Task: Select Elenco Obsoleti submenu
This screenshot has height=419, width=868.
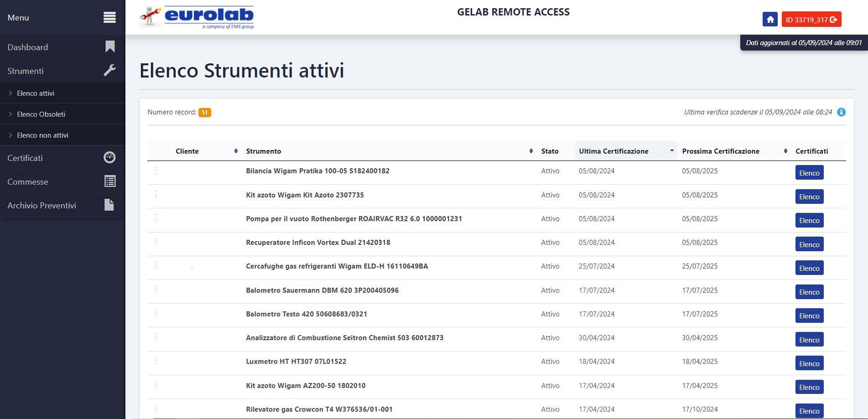Action: [63, 114]
